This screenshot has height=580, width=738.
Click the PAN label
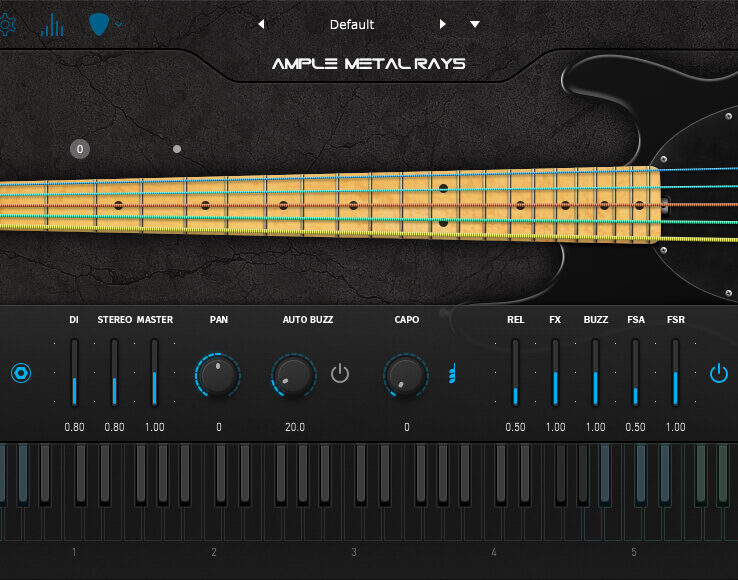pyautogui.click(x=219, y=320)
